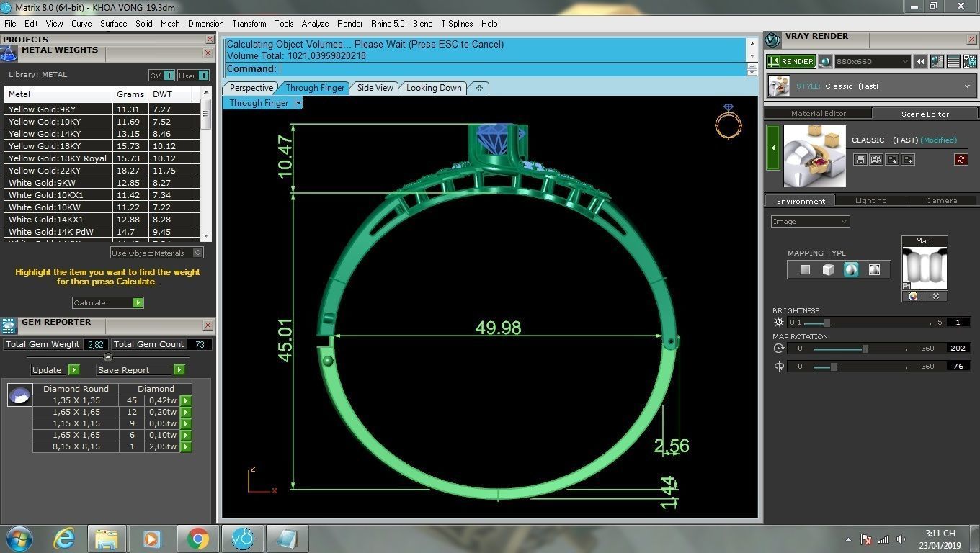980x553 pixels.
Task: Open the map color wheel picker
Action: pyautogui.click(x=913, y=296)
